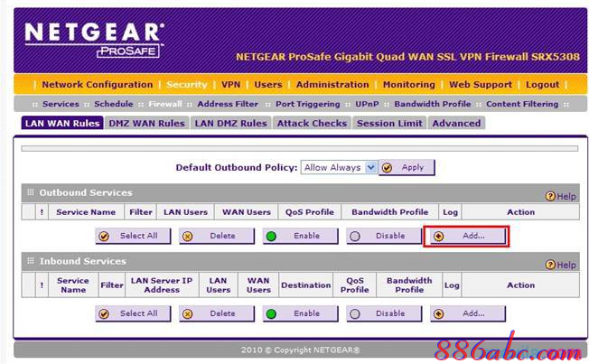This screenshot has height=364, width=589.
Task: Click Logout in main menu
Action: point(542,85)
